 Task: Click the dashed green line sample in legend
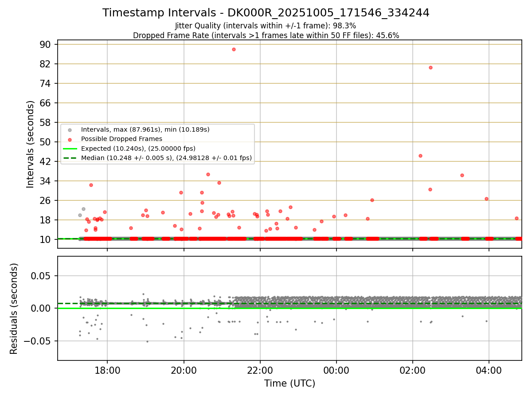pos(70,158)
